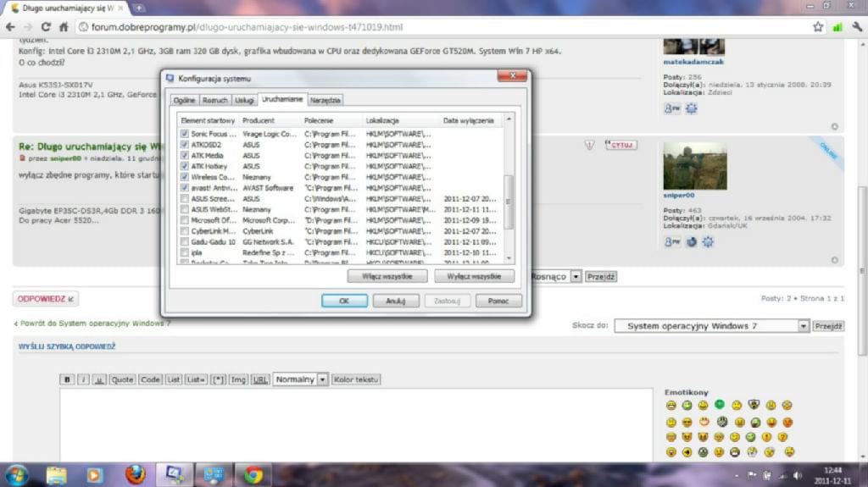The height and width of the screenshot is (487, 868).
Task: Select the forum tab in Chrome
Action: pos(68,8)
